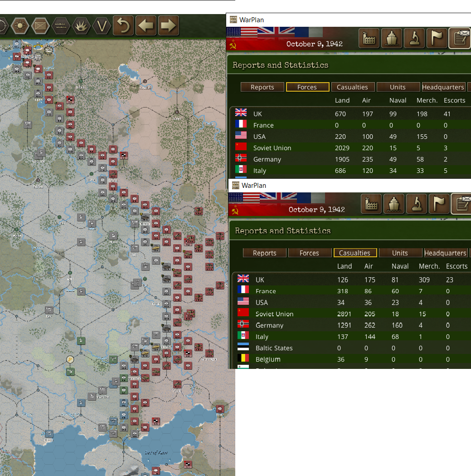Click Italy flag in Forces table

tap(241, 169)
